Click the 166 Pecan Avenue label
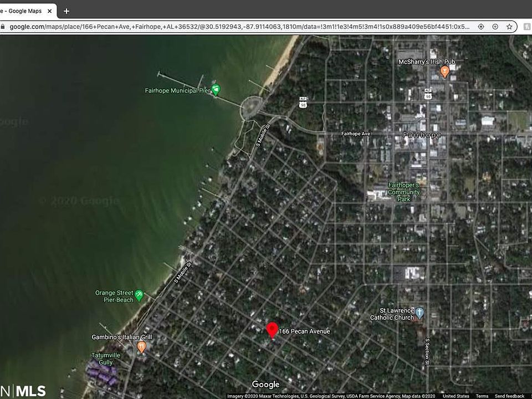 [x=304, y=331]
